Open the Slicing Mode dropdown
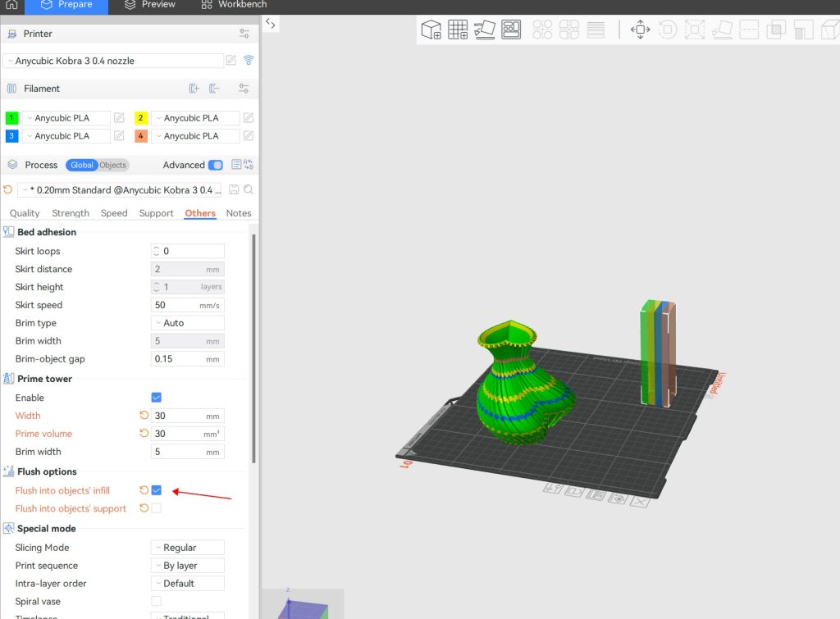The image size is (840, 619). (x=187, y=547)
